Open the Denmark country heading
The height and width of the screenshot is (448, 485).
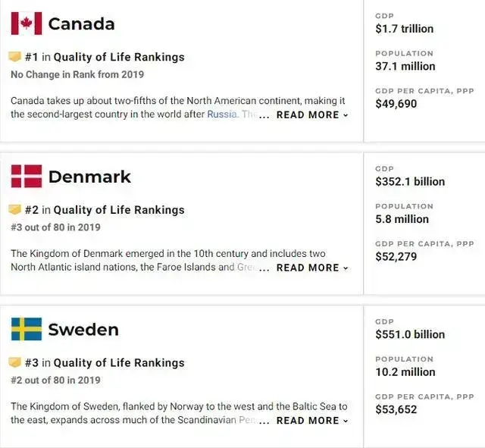(89, 177)
